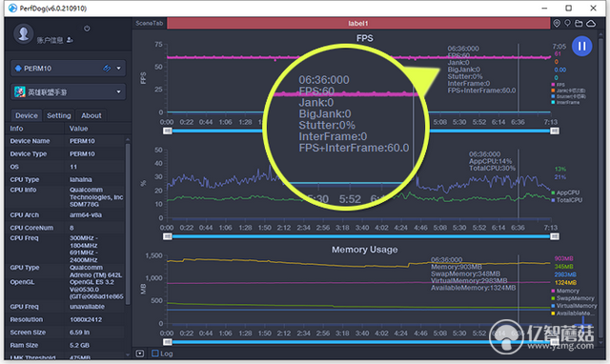The height and width of the screenshot is (364, 610).
Task: Click the play box icon beside Log
Action: 140,354
